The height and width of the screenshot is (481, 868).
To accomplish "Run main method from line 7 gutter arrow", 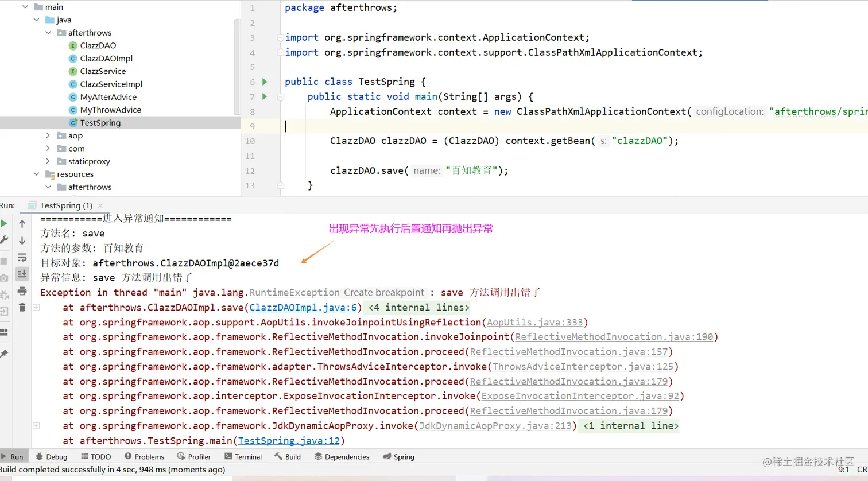I will pyautogui.click(x=265, y=96).
